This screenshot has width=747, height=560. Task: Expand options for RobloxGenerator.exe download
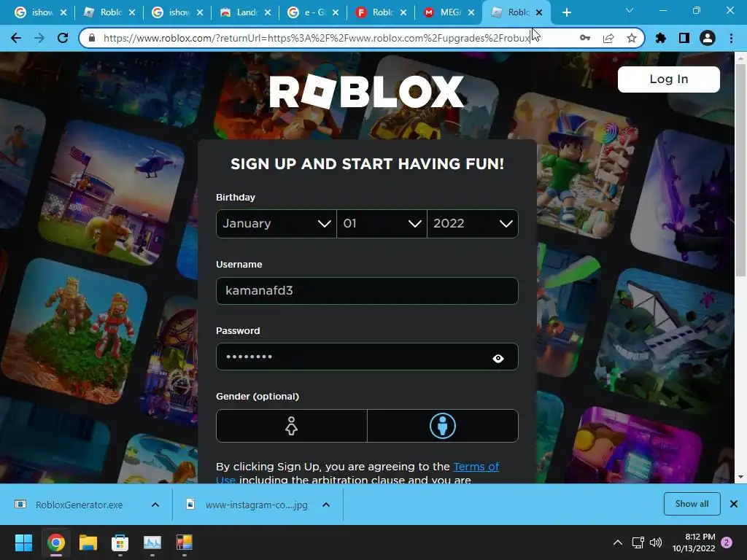(x=155, y=505)
